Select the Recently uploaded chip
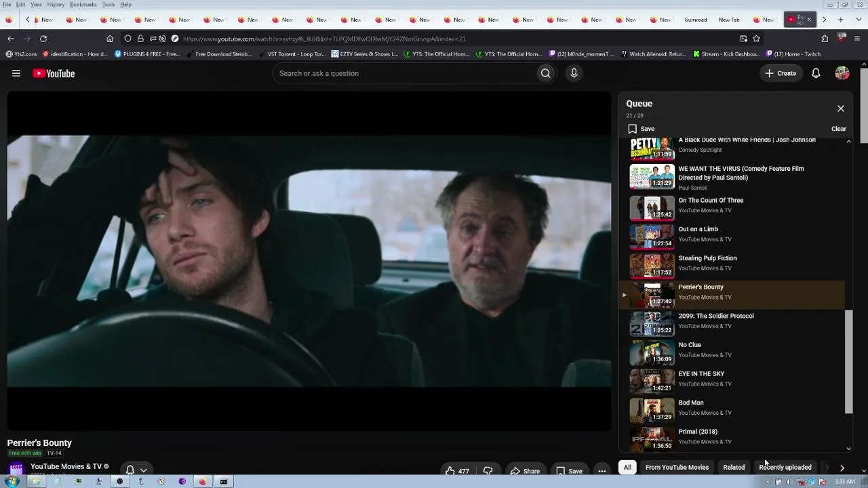This screenshot has width=868, height=488. click(x=785, y=467)
